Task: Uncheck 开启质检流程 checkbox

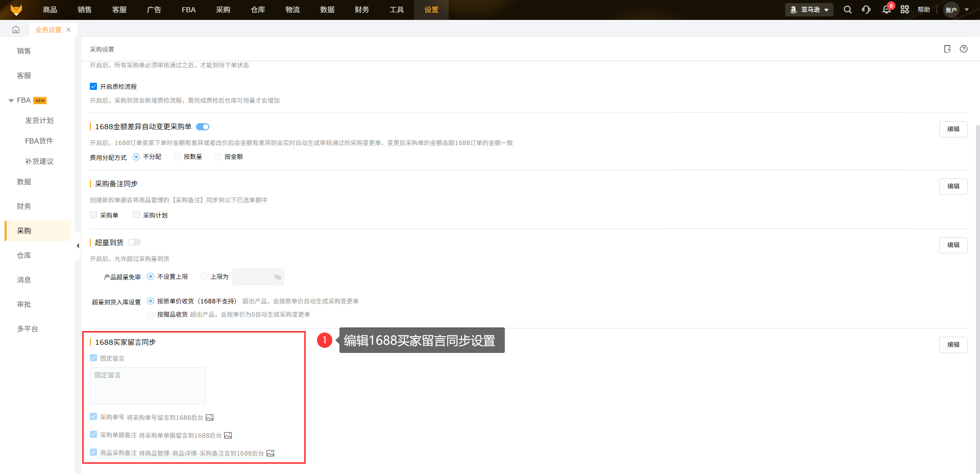Action: coord(93,86)
